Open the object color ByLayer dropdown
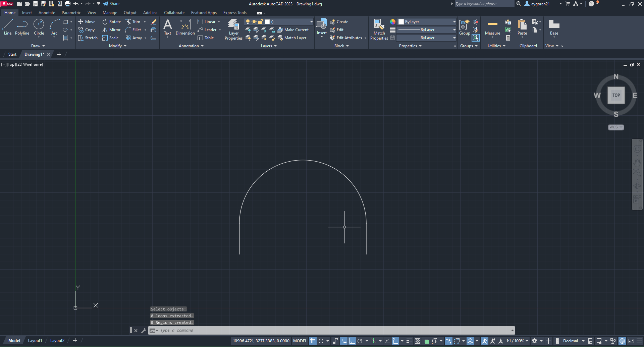Screen dimensions: 644x347 point(454,21)
